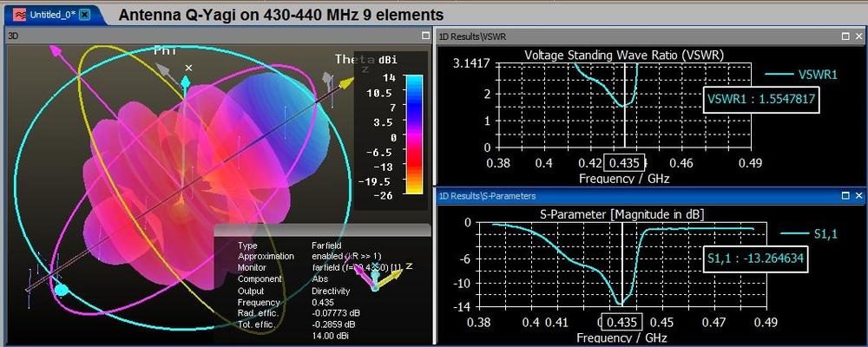Image resolution: width=868 pixels, height=347 pixels.
Task: Click the tab's wave file icon
Action: (19, 15)
